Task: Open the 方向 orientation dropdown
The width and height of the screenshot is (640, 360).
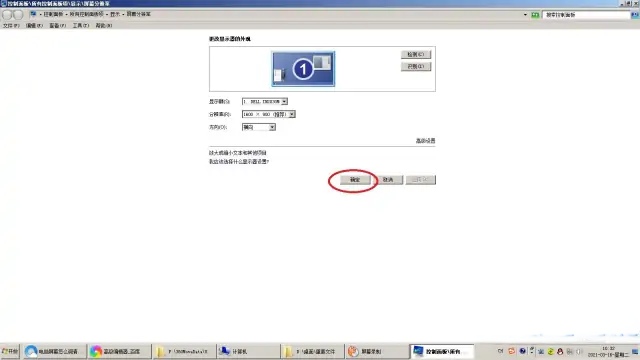Action: (259, 127)
